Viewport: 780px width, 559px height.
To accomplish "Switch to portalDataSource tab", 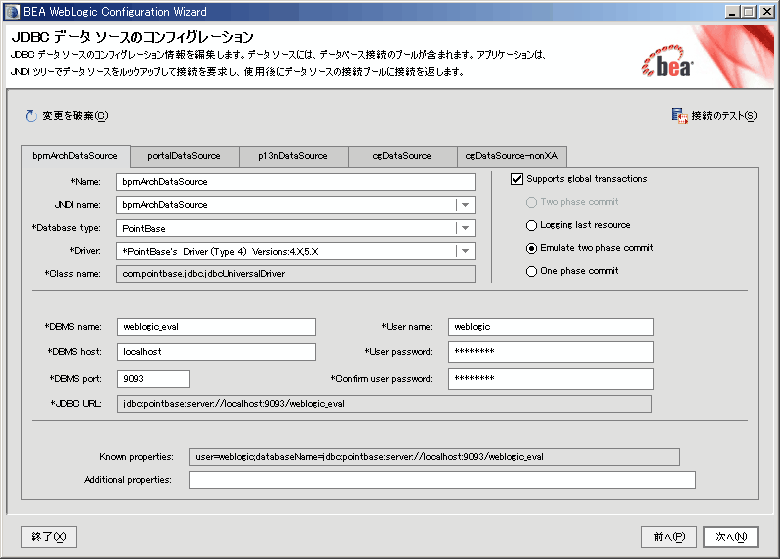I will [184, 156].
